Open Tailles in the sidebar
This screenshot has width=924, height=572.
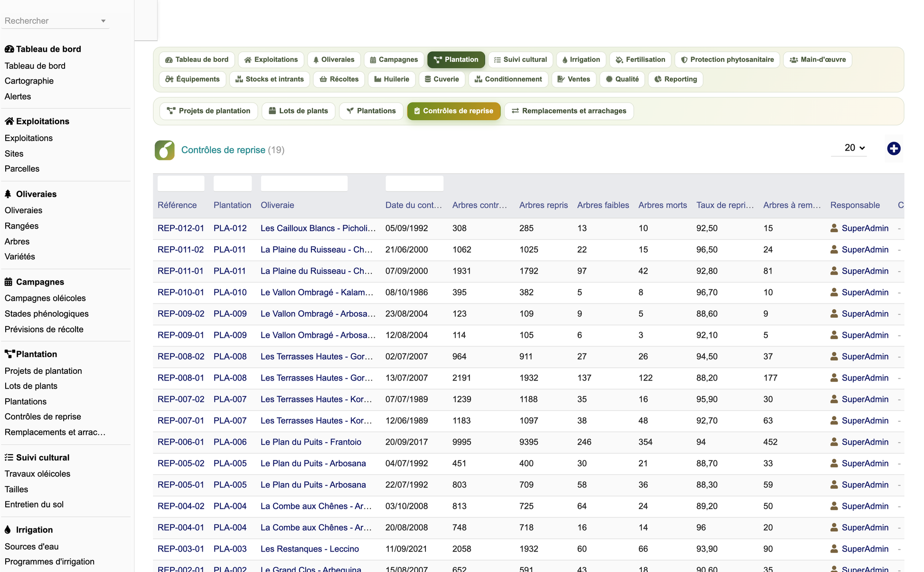[x=16, y=490]
